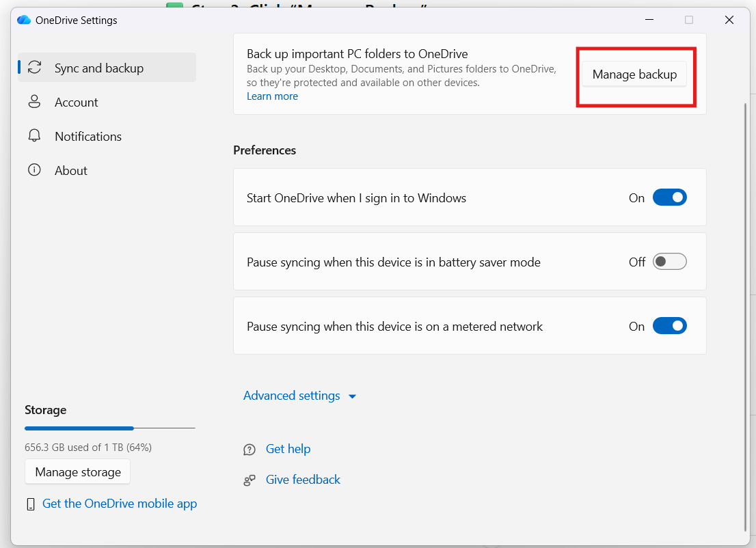Click the person icon next to Account
The height and width of the screenshot is (548, 756).
tap(35, 102)
